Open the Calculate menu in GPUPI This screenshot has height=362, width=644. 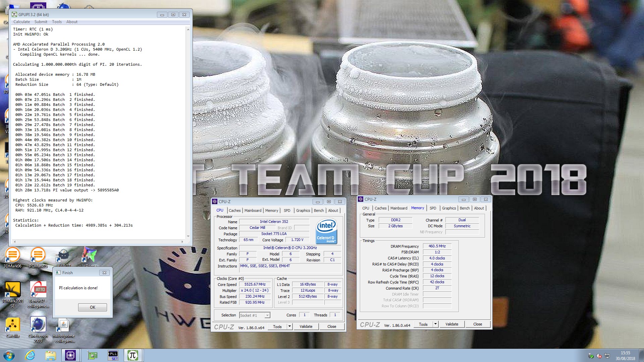[21, 22]
